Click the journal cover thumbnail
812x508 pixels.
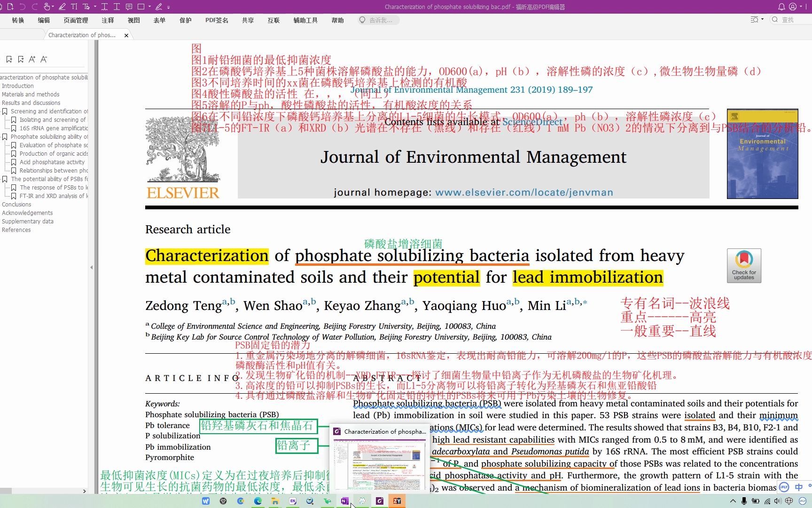pos(762,154)
